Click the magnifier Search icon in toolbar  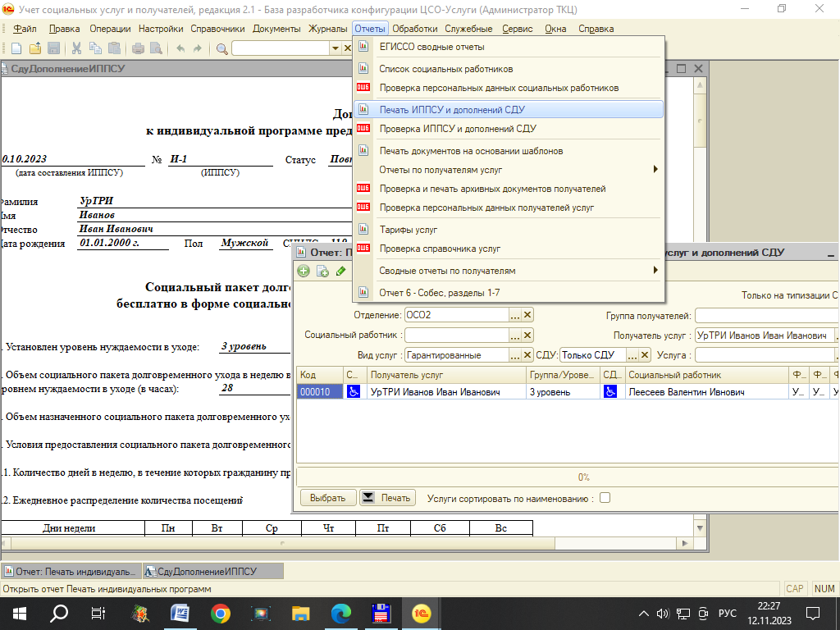click(221, 49)
